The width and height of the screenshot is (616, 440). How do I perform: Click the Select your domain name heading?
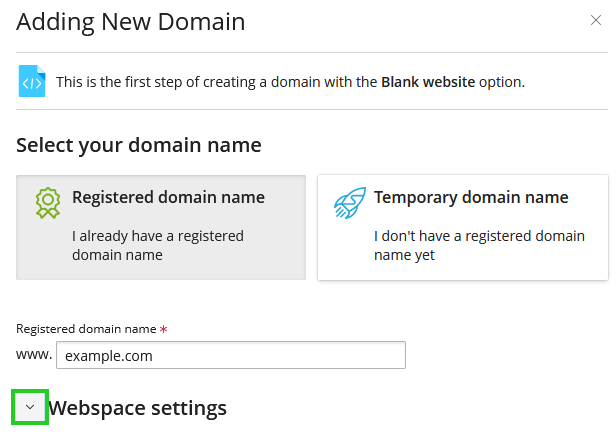[139, 145]
